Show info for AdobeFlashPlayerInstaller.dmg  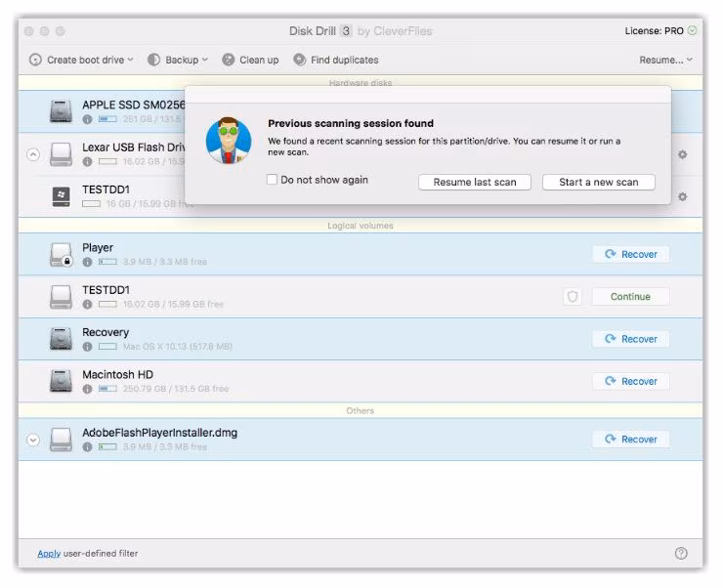(87, 447)
